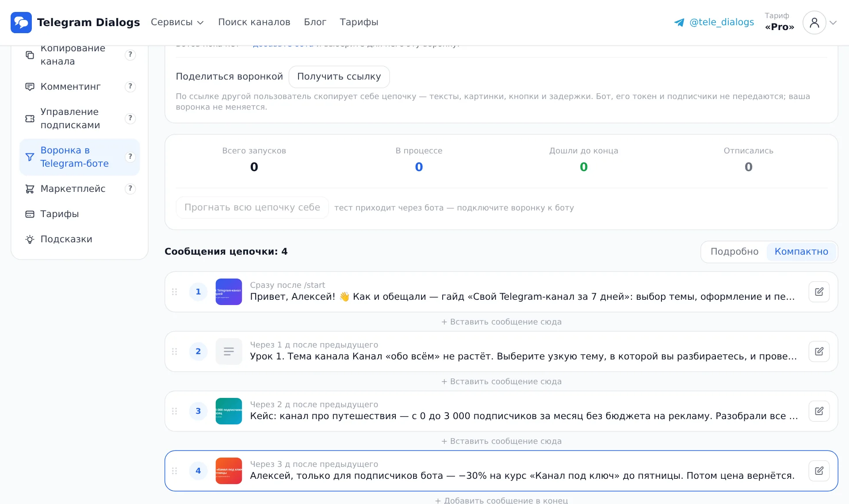Viewport: 849px width, 504px height.
Task: Click the Telegram paper plane icon
Action: pos(679,23)
